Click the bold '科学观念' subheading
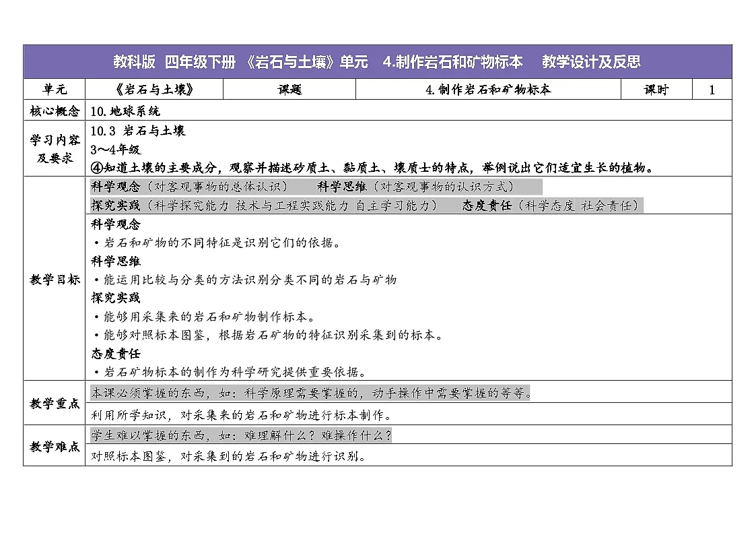 point(116,224)
